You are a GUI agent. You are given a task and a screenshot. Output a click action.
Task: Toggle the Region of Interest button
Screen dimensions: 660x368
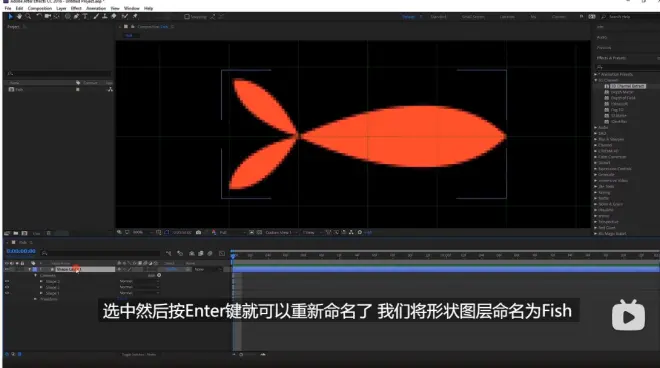tap(251, 232)
